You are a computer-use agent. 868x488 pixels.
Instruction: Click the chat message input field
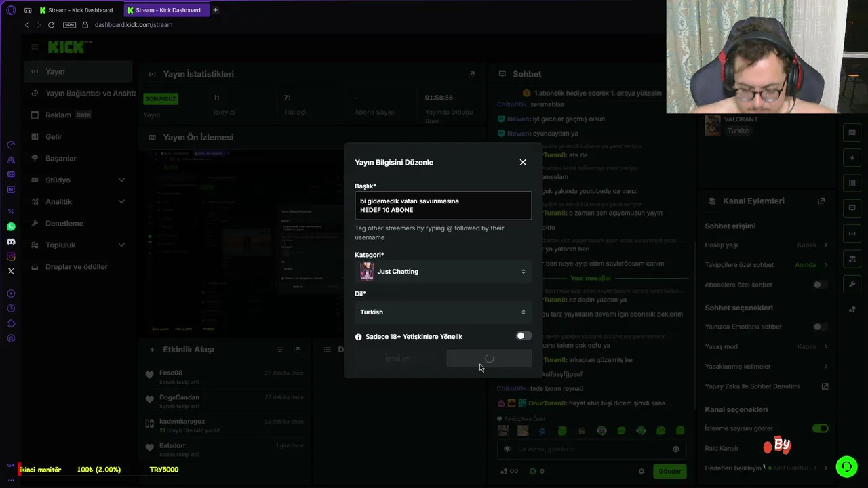pos(591,449)
